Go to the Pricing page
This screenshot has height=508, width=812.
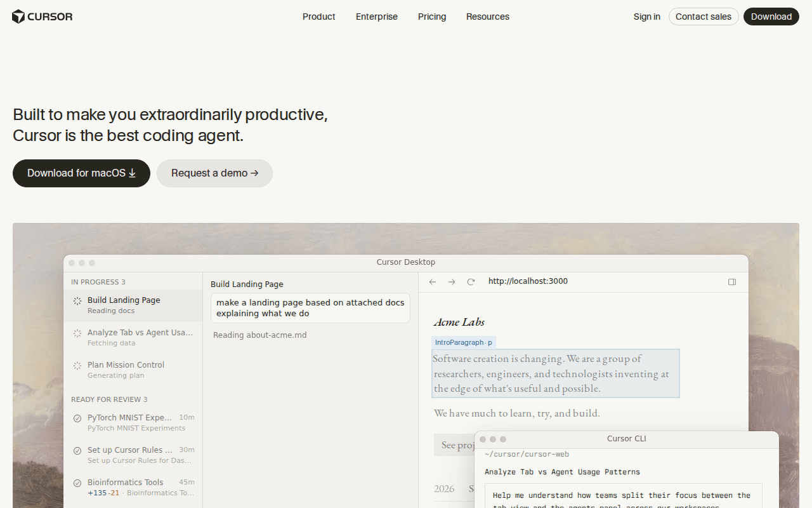(432, 17)
